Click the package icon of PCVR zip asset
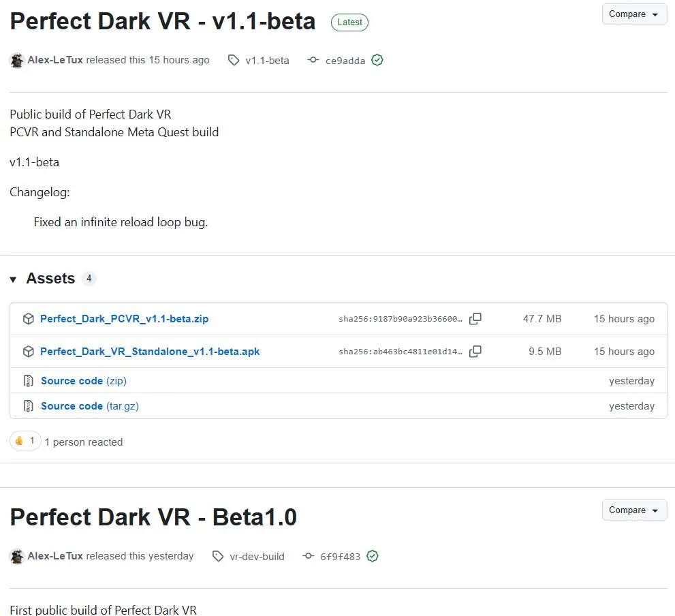This screenshot has width=675, height=616. coord(29,319)
